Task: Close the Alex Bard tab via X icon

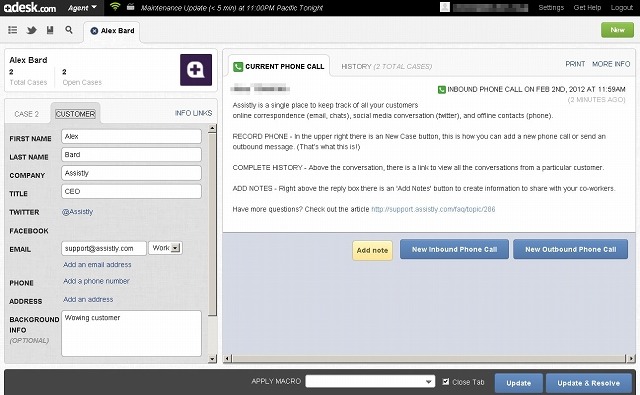Action: point(94,31)
